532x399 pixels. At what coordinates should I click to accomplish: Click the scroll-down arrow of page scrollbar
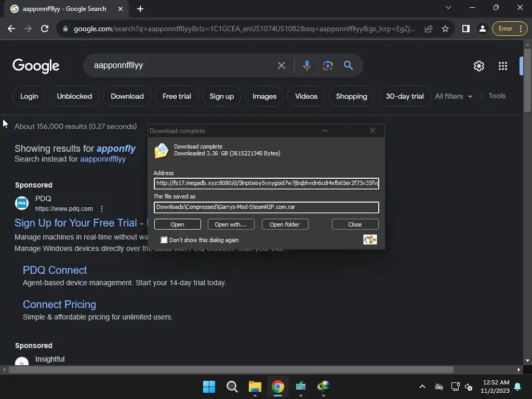pos(527,361)
